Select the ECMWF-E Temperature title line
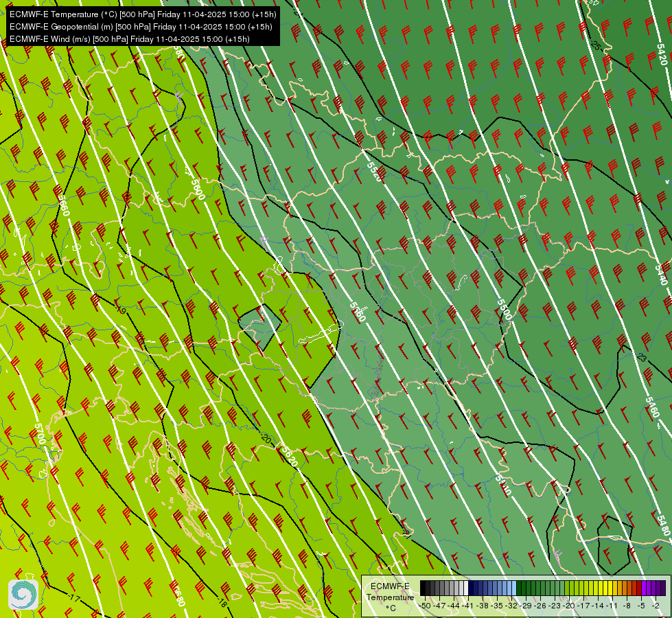The width and height of the screenshot is (672, 618). click(143, 14)
